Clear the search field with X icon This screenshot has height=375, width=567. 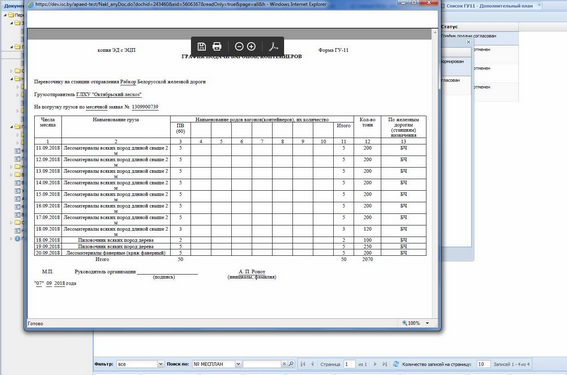click(x=284, y=364)
